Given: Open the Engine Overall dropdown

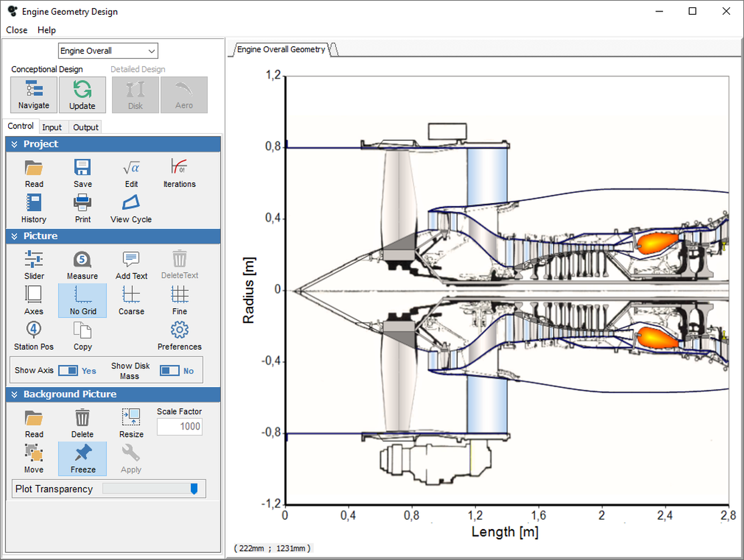Looking at the screenshot, I should point(108,51).
